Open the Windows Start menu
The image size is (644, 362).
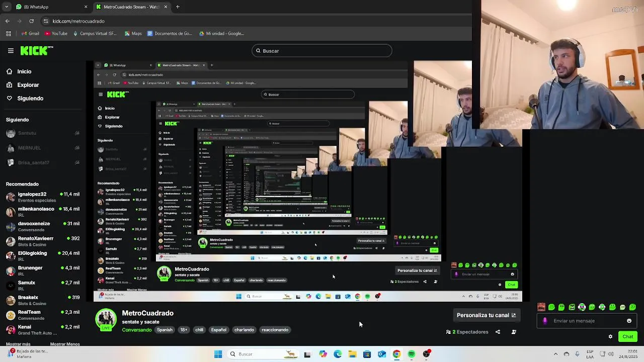coord(218,354)
